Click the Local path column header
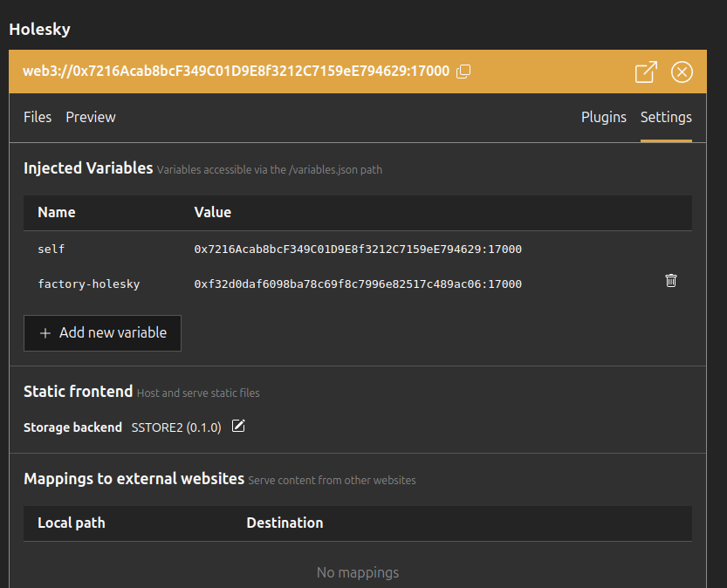 click(x=72, y=523)
